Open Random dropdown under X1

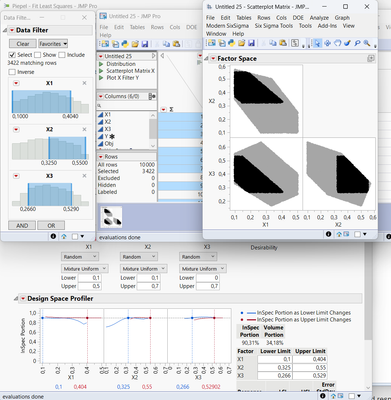pyautogui.click(x=79, y=257)
